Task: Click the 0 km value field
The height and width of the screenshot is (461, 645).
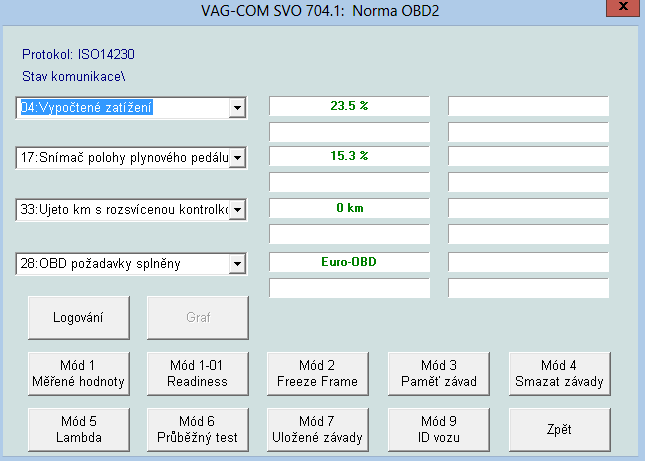Action: (349, 208)
